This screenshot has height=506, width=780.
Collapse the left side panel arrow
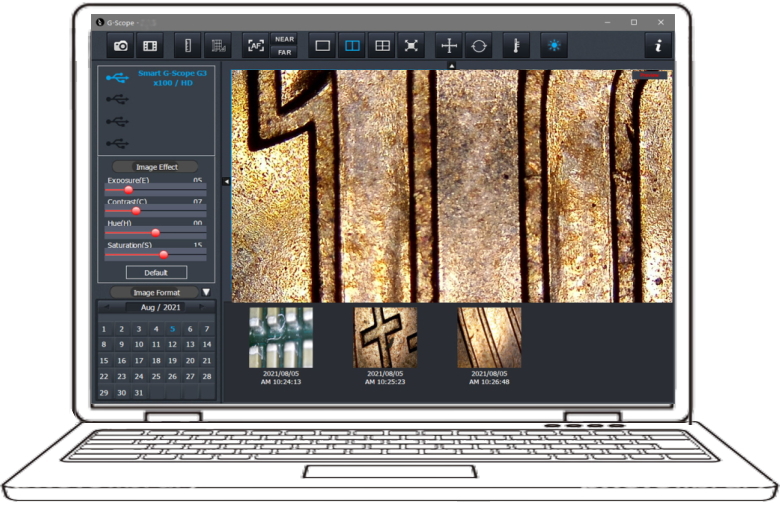[x=226, y=182]
